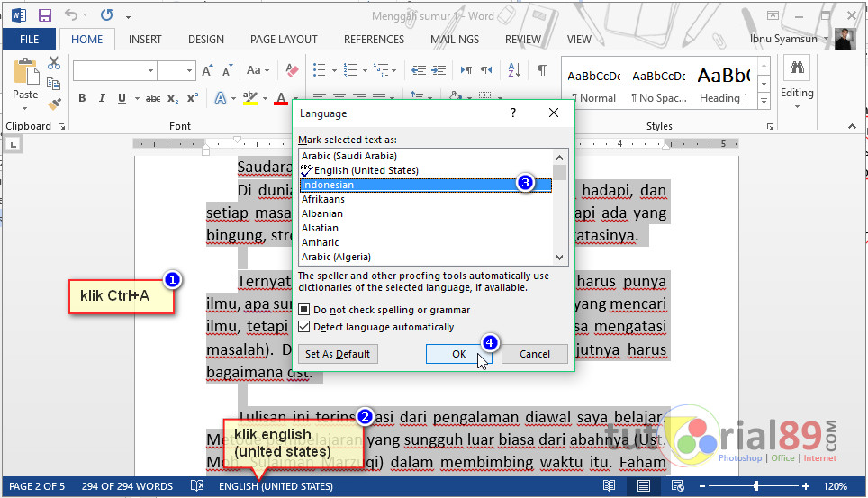Decrease font size with Shrink Font
This screenshot has height=498, width=868.
(227, 70)
